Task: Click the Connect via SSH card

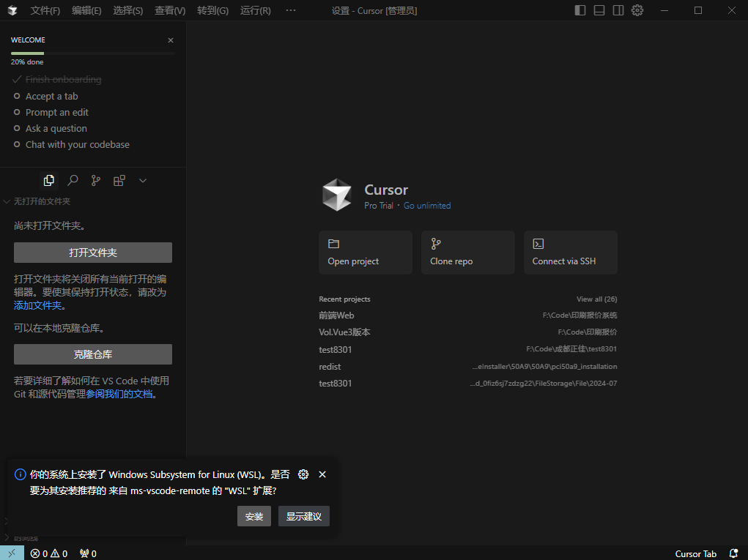Action: 571,253
